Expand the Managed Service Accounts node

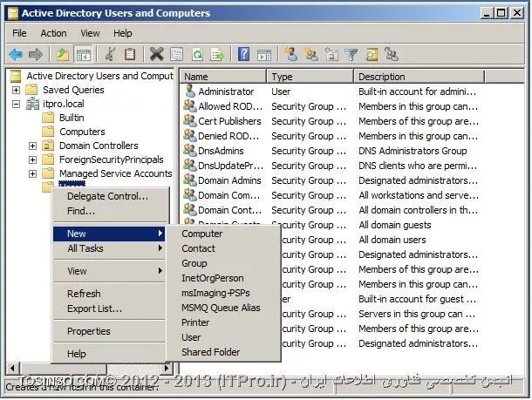32,174
